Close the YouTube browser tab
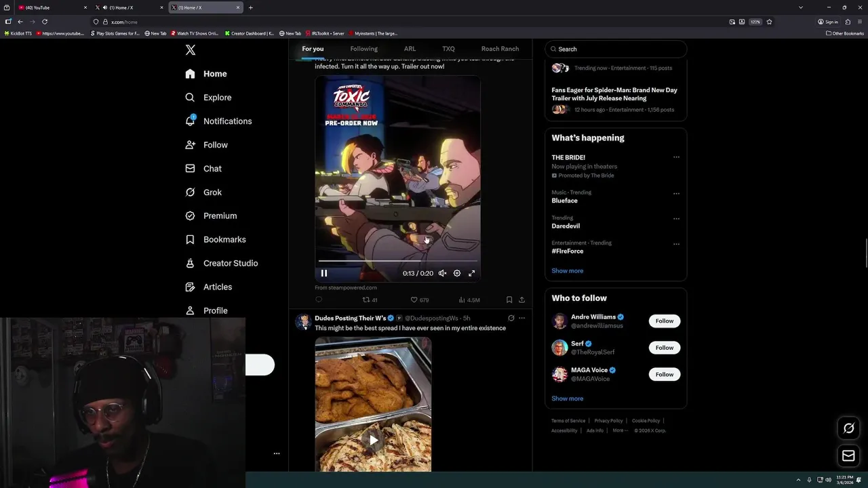Image resolution: width=868 pixels, height=488 pixels. [85, 7]
